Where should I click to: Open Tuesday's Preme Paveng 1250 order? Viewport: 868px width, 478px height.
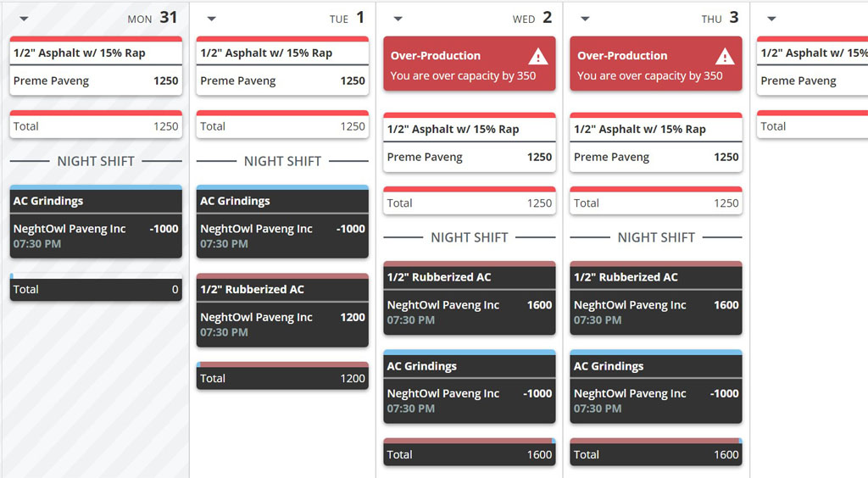282,81
